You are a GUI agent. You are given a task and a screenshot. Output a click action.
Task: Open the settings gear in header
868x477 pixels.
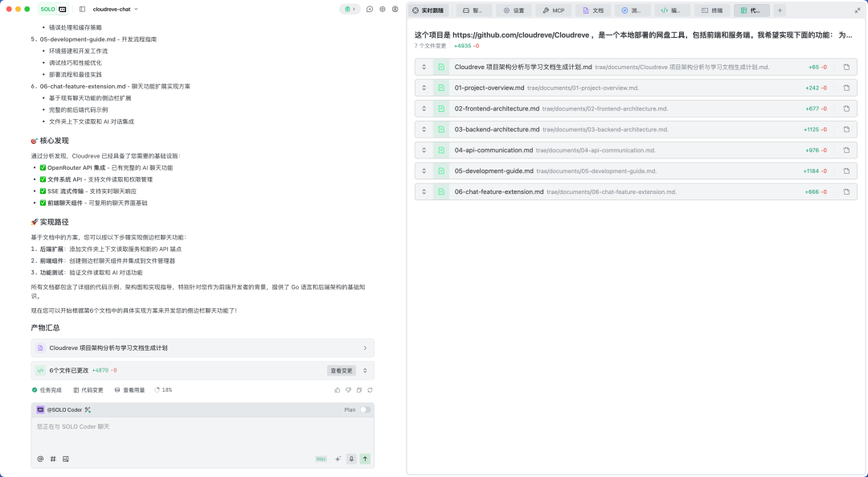pyautogui.click(x=383, y=10)
